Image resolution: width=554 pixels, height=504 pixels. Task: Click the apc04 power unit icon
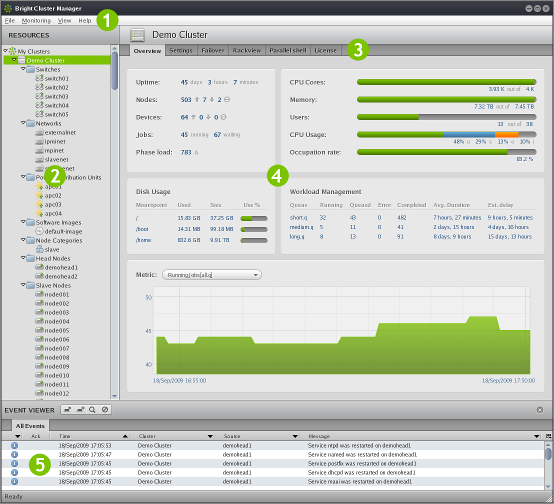click(39, 213)
